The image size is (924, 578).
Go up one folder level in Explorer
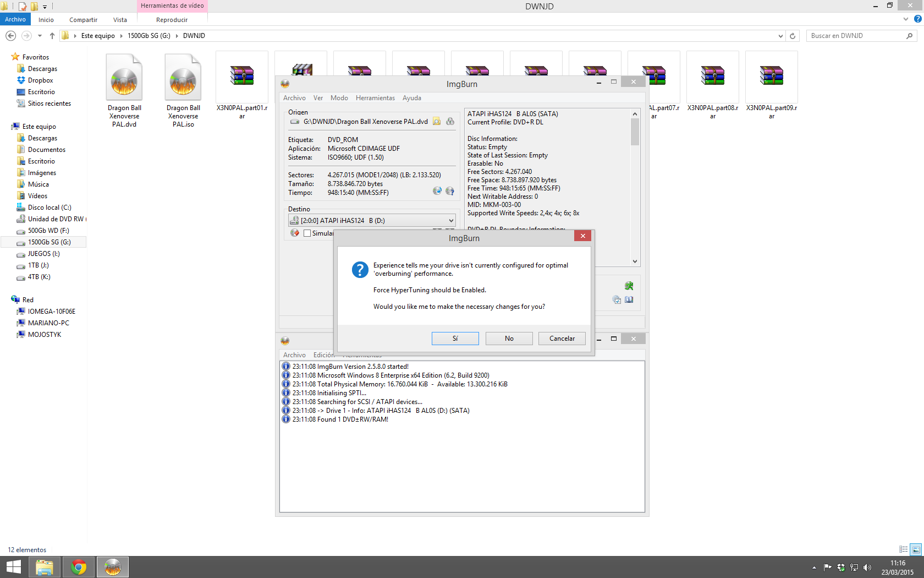(52, 36)
